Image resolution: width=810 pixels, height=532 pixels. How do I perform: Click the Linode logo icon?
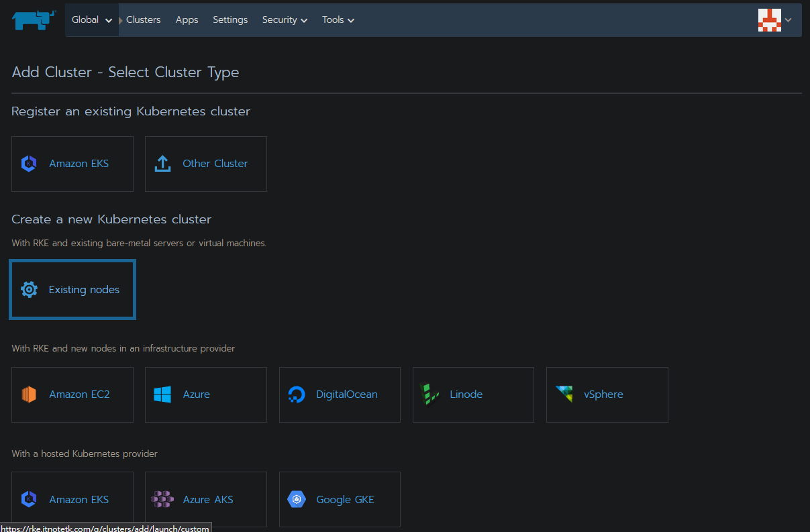(429, 394)
